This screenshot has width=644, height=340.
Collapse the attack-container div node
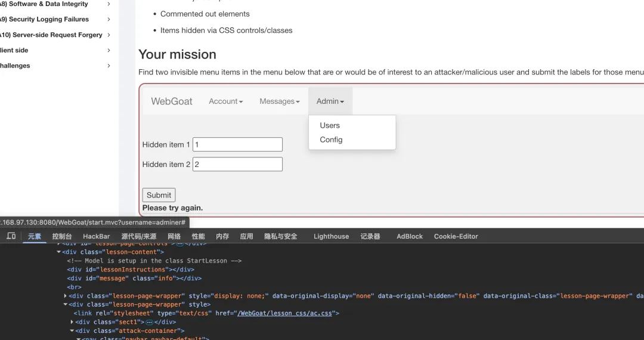(x=72, y=330)
